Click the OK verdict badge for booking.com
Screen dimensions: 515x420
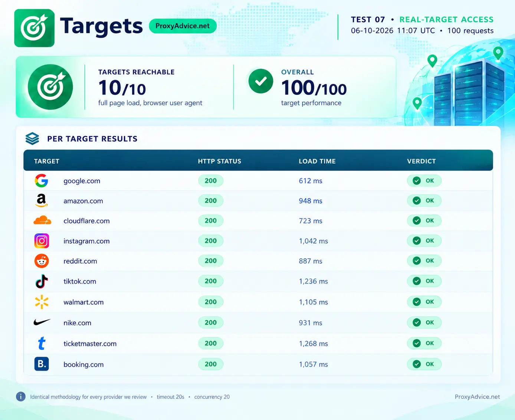[424, 364]
